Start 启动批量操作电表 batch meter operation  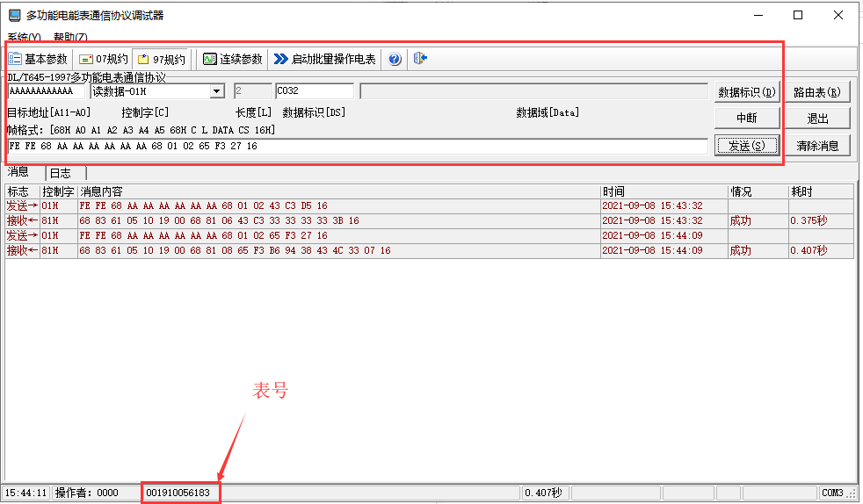[x=324, y=59]
